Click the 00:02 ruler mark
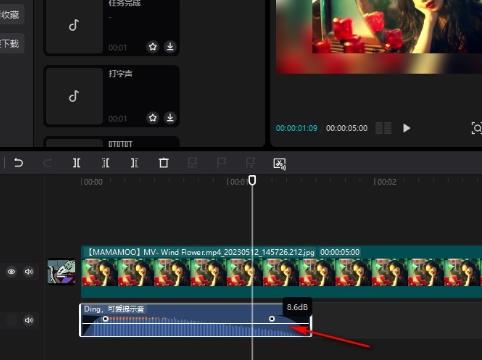 coord(385,182)
